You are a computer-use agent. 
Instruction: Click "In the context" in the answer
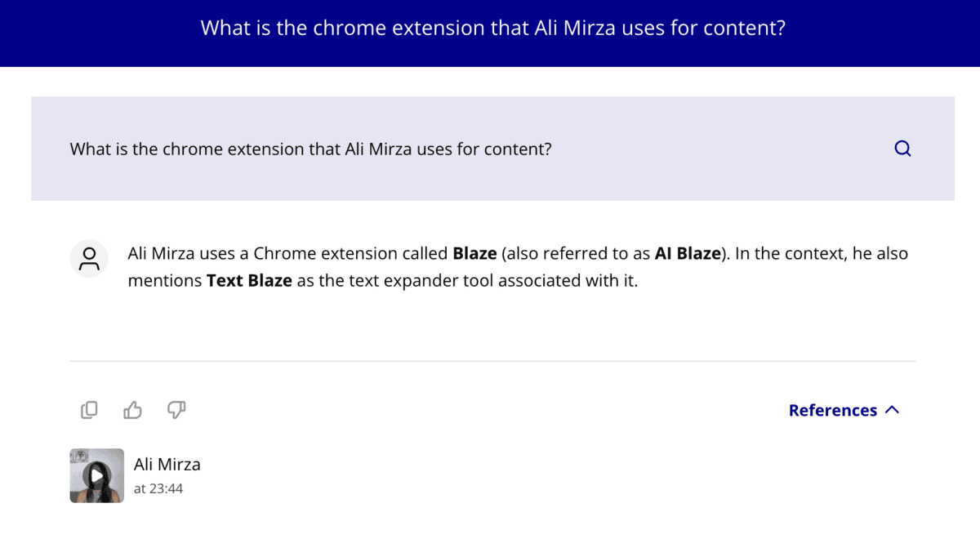coord(789,253)
